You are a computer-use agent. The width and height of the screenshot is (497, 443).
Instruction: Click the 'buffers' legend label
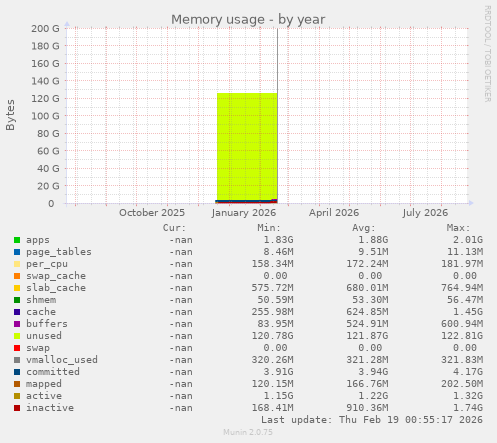tap(47, 324)
